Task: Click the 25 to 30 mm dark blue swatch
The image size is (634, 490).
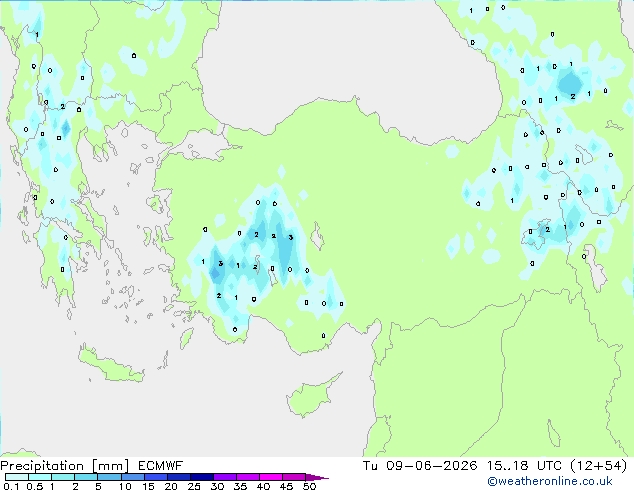Action: 202,477
